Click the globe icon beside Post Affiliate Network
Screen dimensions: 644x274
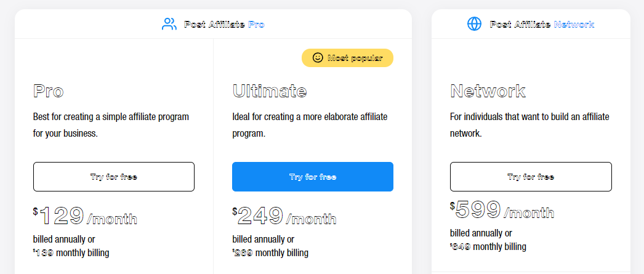(474, 24)
